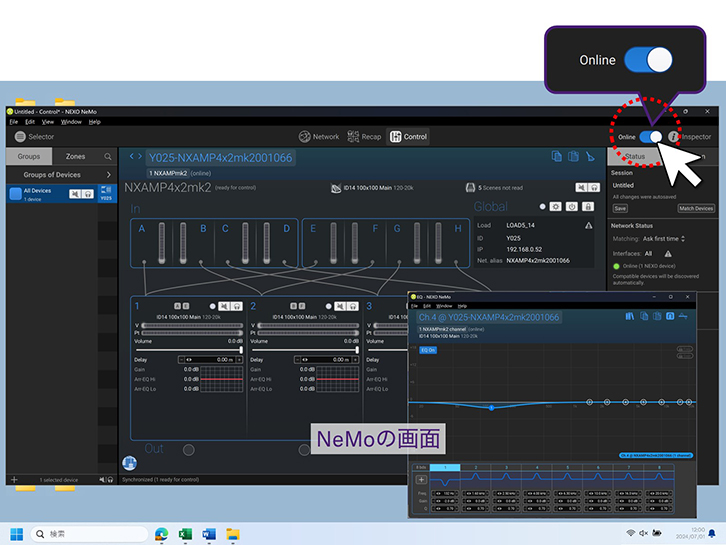Open the Window menu
Image resolution: width=726 pixels, height=545 pixels.
tap(71, 122)
